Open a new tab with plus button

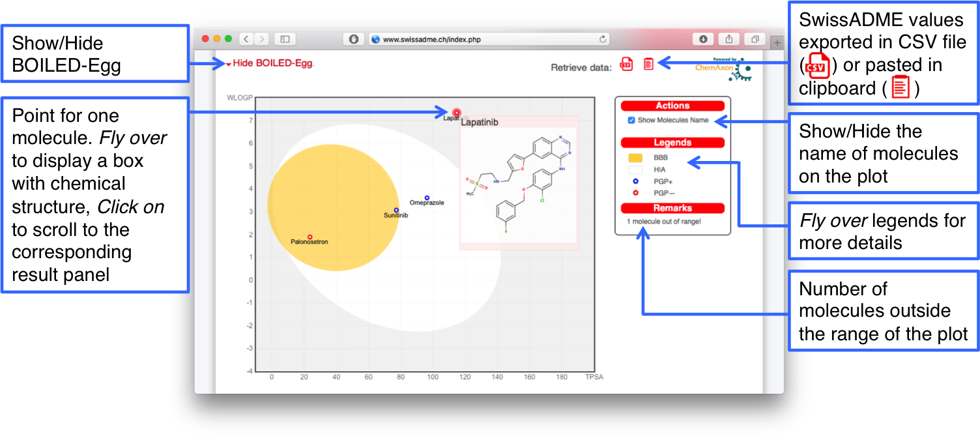coord(776,43)
